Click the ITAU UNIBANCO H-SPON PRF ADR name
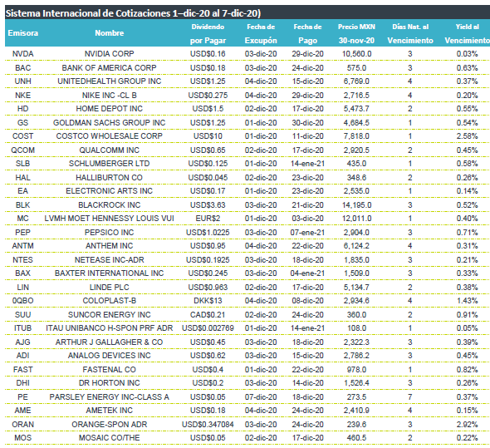Viewport: 490px width, 448px height. pyautogui.click(x=109, y=328)
